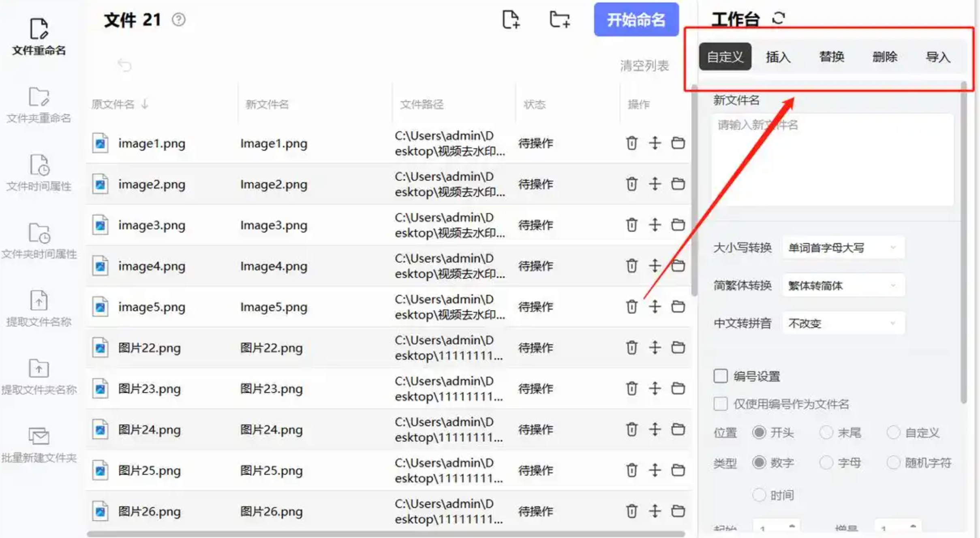980x538 pixels.
Task: Switch to the 替换 tab
Action: coord(831,57)
